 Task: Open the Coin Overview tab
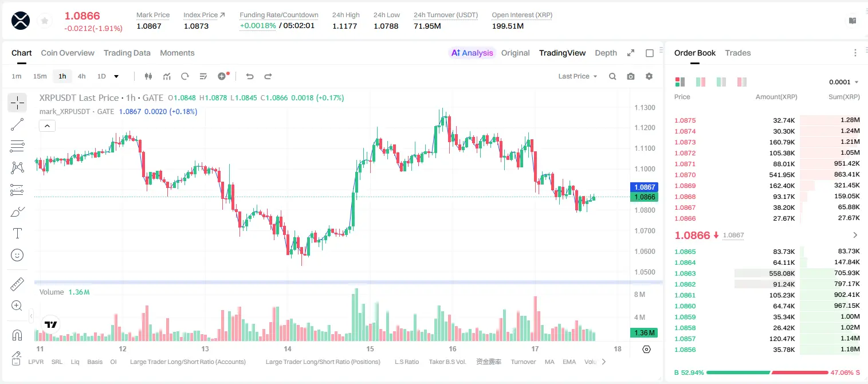(68, 53)
